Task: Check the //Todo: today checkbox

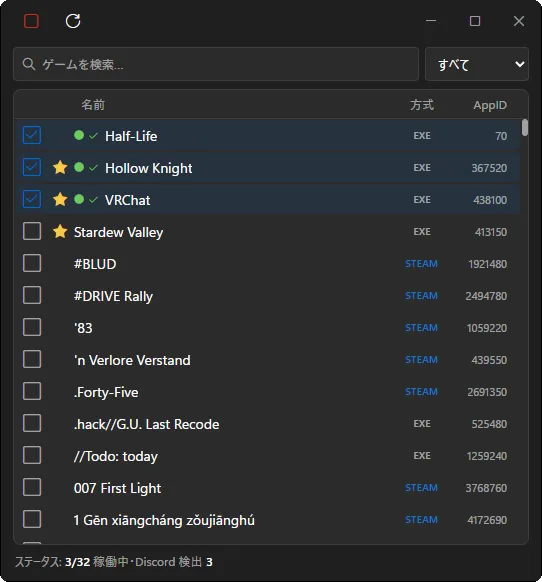Action: tap(32, 455)
